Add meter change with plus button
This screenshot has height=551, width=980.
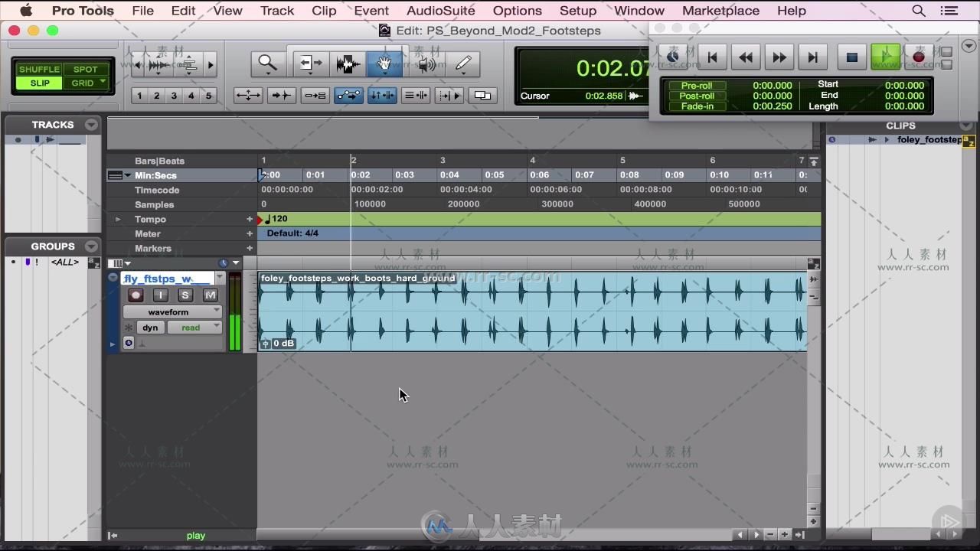point(250,233)
